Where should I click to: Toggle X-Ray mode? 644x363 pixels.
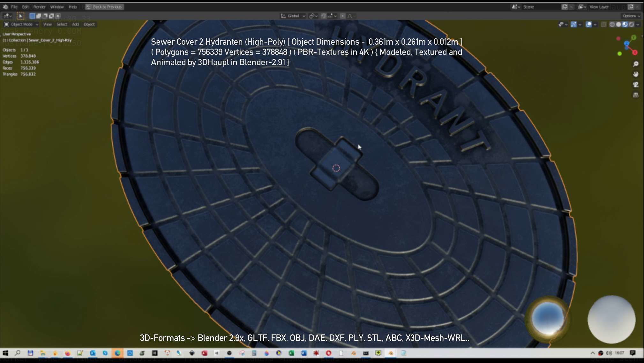point(603,24)
